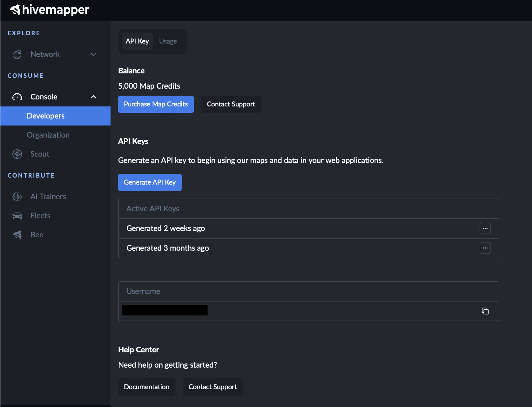Screen dimensions: 532x407
Task: Open options for key generated 2 weeks ago
Action: click(485, 228)
